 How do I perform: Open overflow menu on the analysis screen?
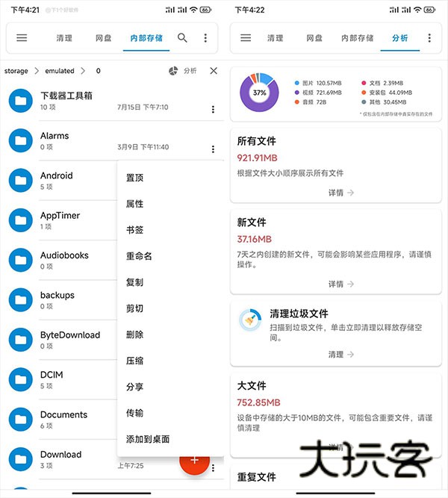pyautogui.click(x=429, y=38)
